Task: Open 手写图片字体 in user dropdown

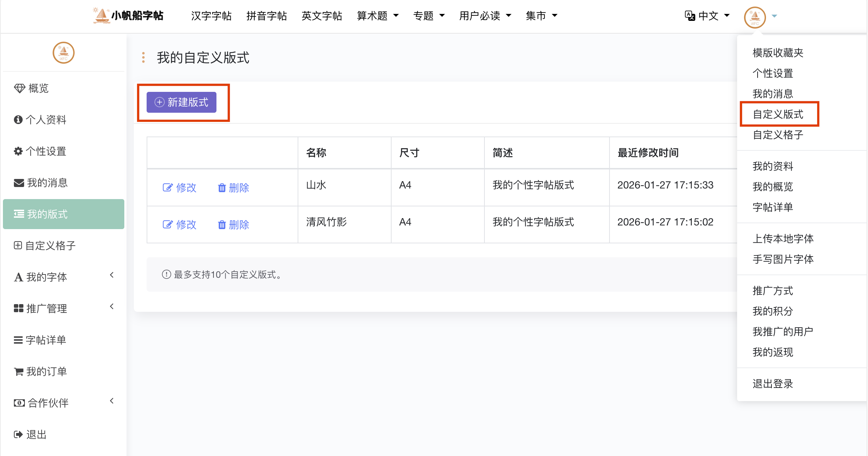Action: pyautogui.click(x=783, y=259)
